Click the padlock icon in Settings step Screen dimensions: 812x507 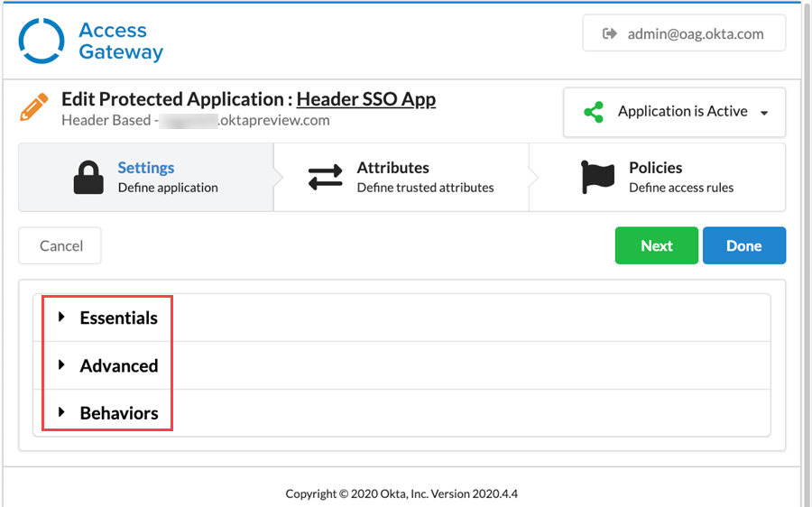88,177
